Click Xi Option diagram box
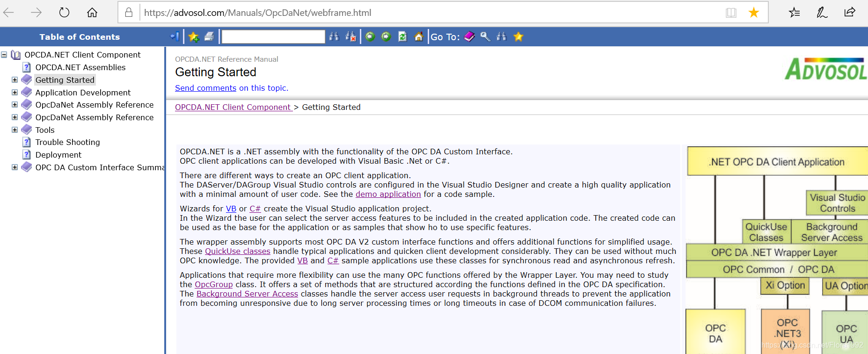868x354 pixels. [x=785, y=286]
